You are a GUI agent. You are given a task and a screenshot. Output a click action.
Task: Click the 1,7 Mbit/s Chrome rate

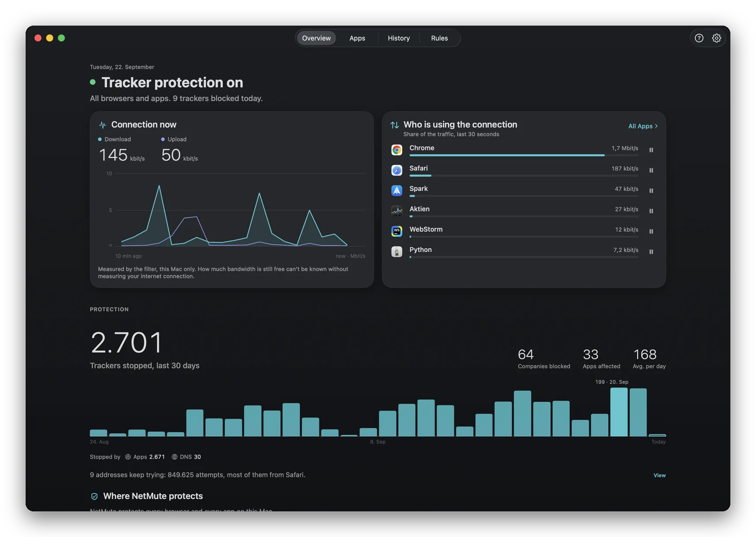coord(624,148)
